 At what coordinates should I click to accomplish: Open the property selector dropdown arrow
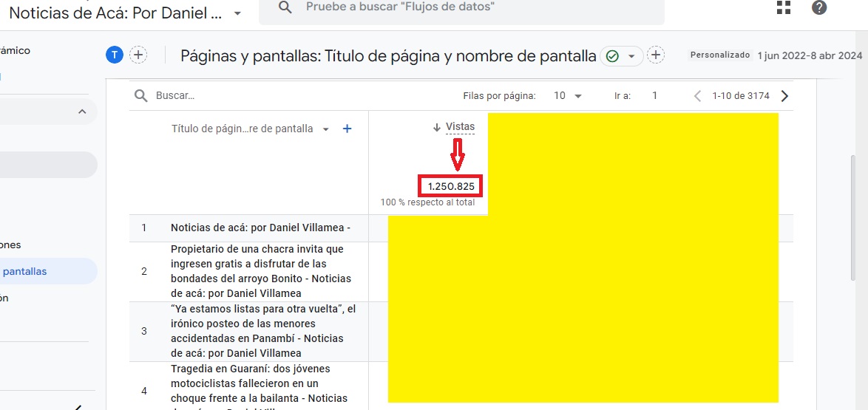(x=237, y=13)
